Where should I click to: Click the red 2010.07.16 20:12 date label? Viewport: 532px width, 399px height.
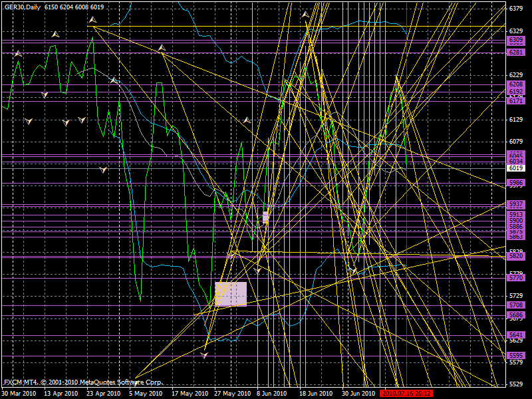coord(406,393)
